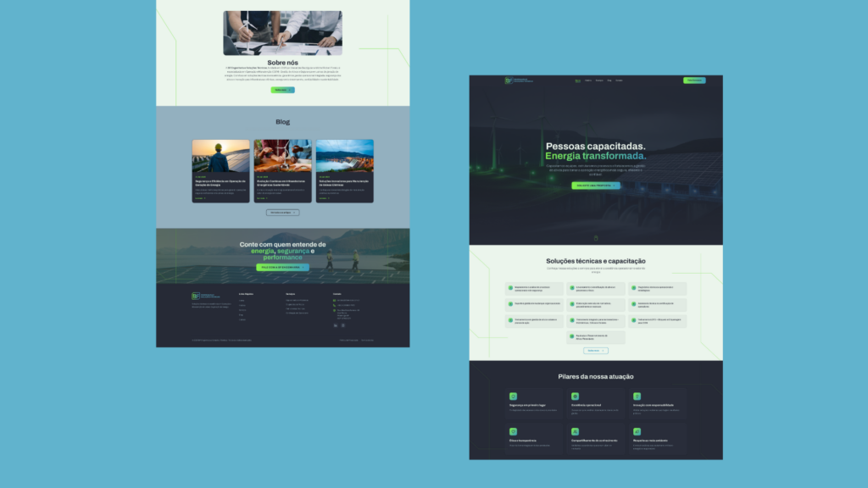Viewport: 868px width, 488px height.
Task: Click the 'Excelência operacional' pillar icon
Action: (x=575, y=396)
